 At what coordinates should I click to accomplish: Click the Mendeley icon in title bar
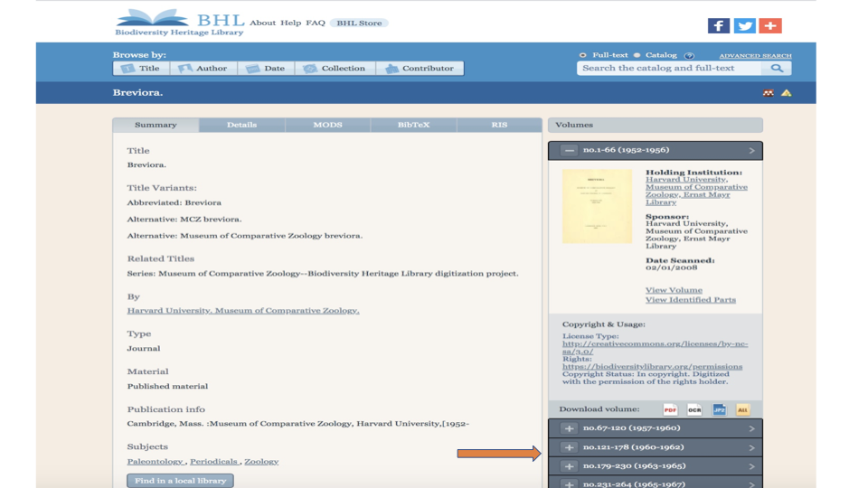click(768, 93)
